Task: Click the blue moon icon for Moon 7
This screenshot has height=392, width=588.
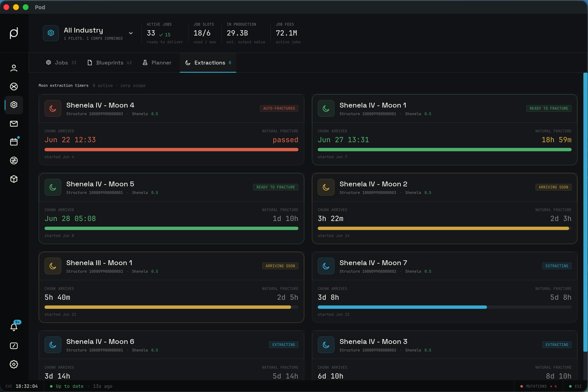Action: point(326,266)
